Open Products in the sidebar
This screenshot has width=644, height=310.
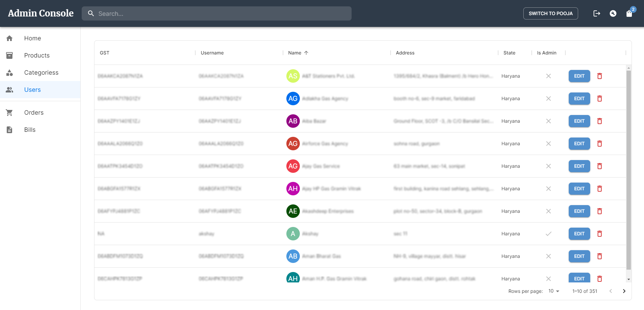click(x=40, y=55)
